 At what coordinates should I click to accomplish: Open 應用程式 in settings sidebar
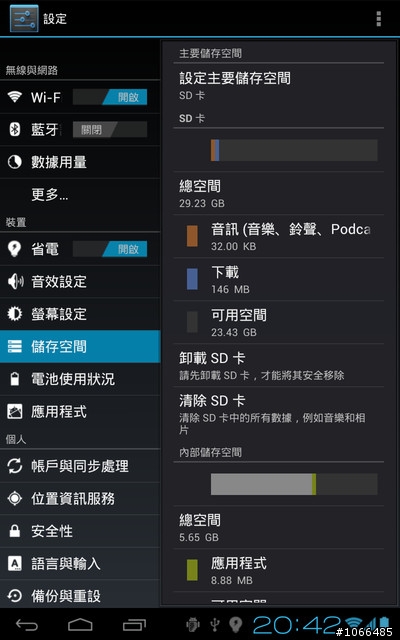click(x=80, y=411)
